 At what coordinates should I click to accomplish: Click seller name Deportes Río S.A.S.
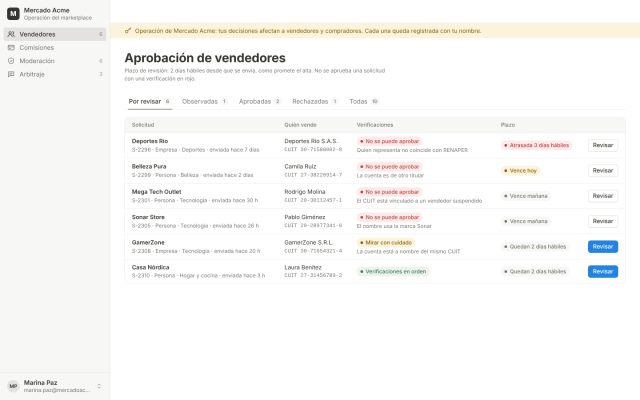(311, 141)
